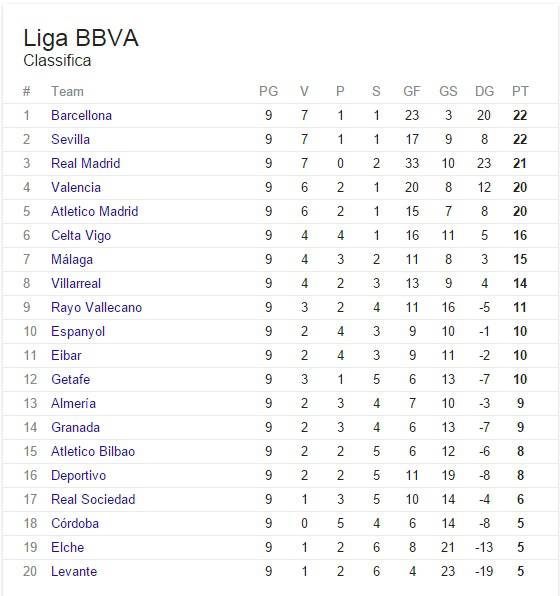Open the Valencia team page

76,187
